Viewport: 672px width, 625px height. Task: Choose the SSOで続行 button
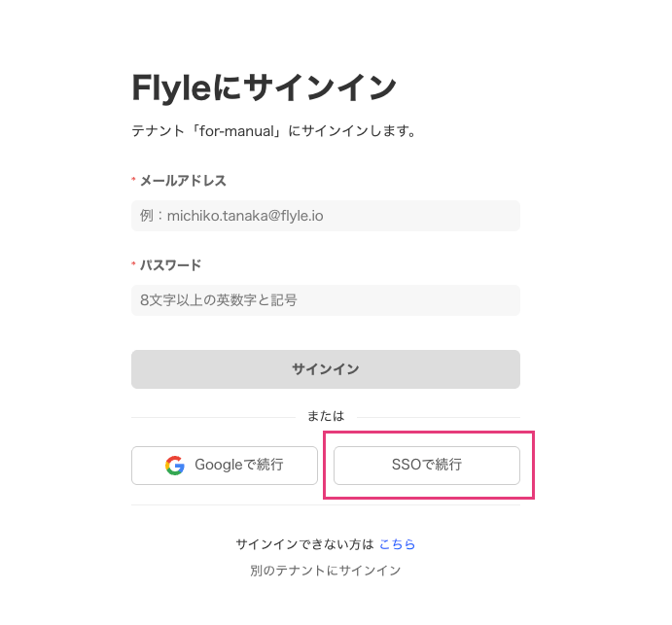click(x=426, y=466)
